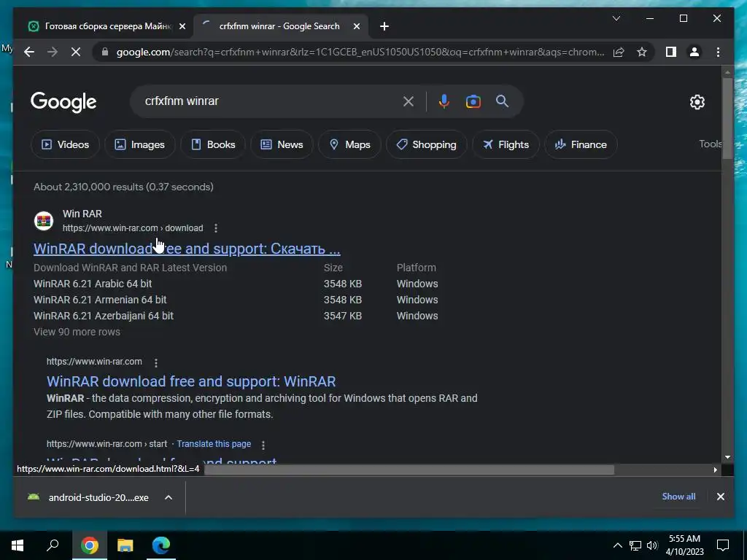Image resolution: width=747 pixels, height=560 pixels.
Task: Go back using the browser back arrow
Action: [x=29, y=52]
